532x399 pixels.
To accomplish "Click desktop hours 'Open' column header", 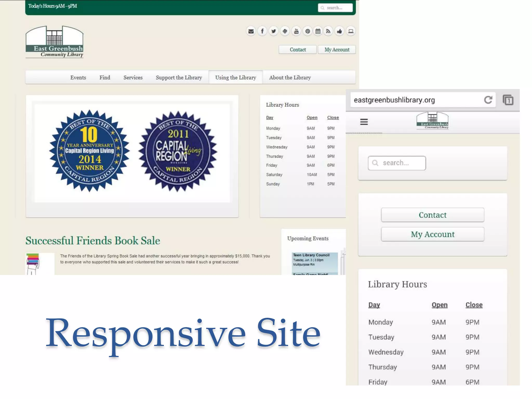I will click(312, 118).
